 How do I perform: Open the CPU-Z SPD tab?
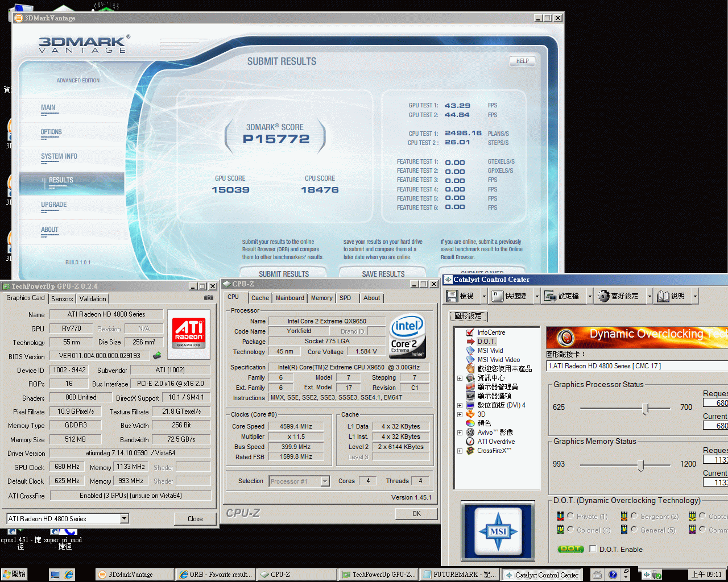[x=345, y=298]
